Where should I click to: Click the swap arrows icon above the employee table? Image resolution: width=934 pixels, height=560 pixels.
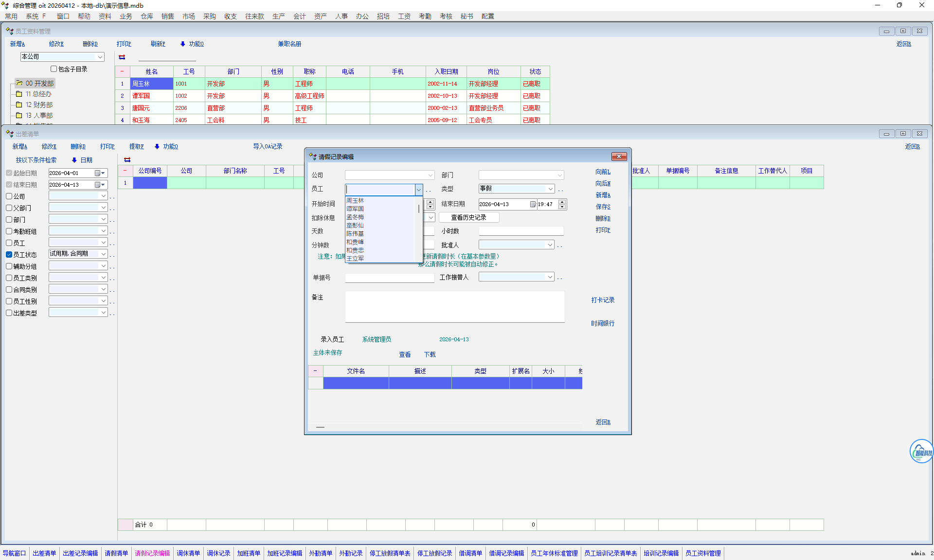122,57
